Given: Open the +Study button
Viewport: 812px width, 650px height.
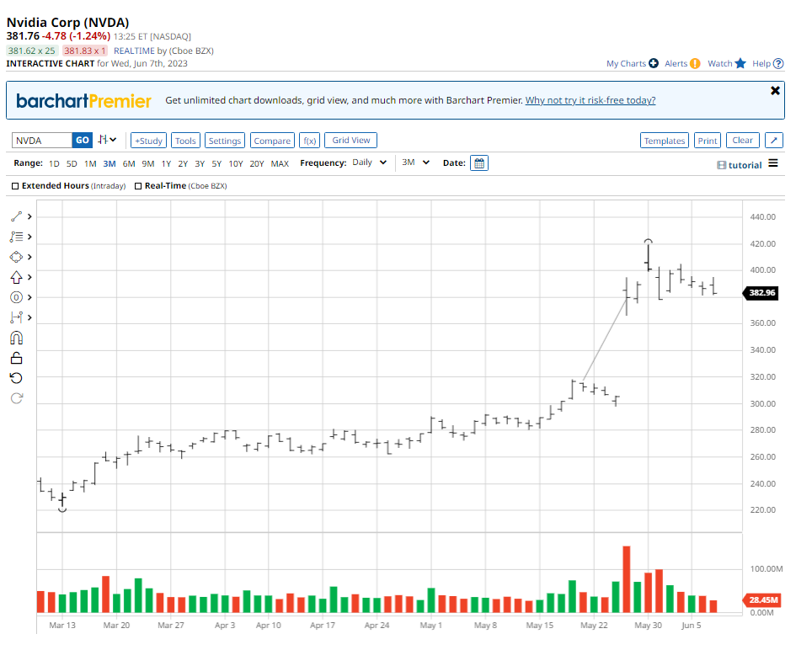Looking at the screenshot, I should pyautogui.click(x=148, y=141).
